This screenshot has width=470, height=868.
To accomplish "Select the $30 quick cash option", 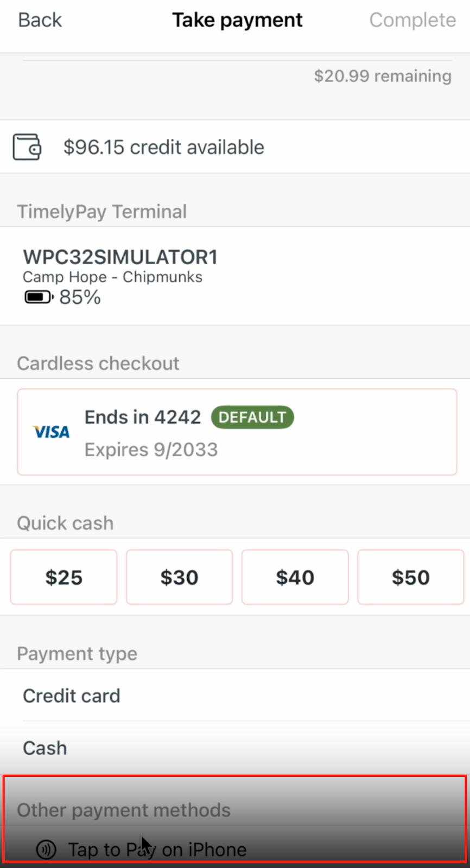I will (x=180, y=577).
